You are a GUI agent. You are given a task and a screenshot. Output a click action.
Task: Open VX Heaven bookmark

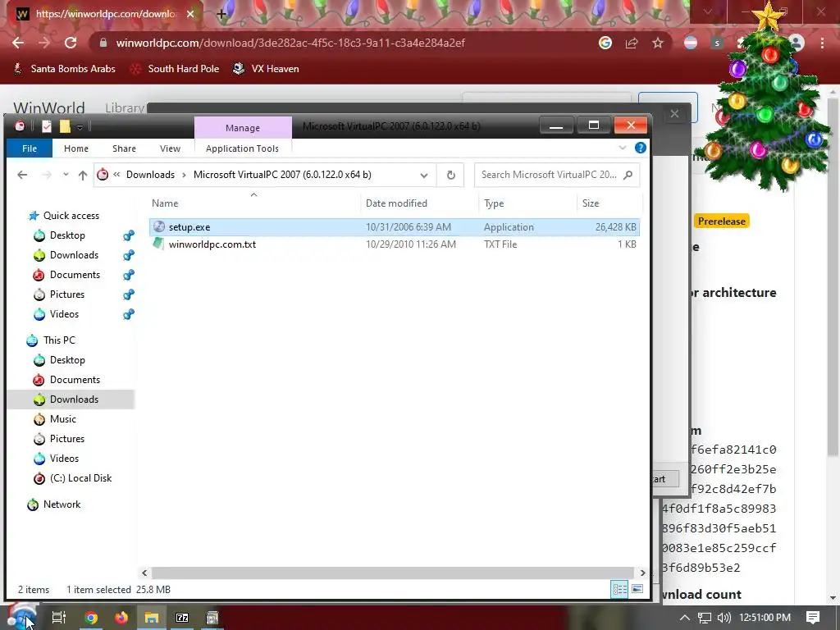(267, 69)
